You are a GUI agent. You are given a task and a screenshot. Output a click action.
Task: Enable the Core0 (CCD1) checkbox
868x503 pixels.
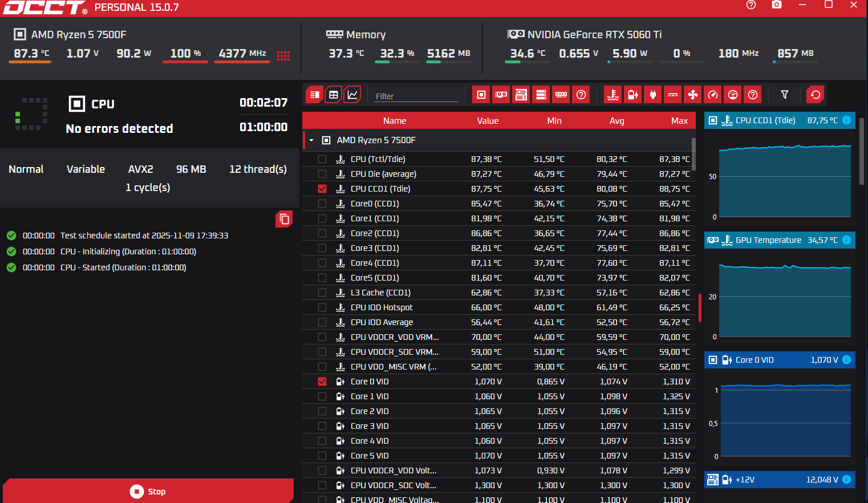coord(322,204)
